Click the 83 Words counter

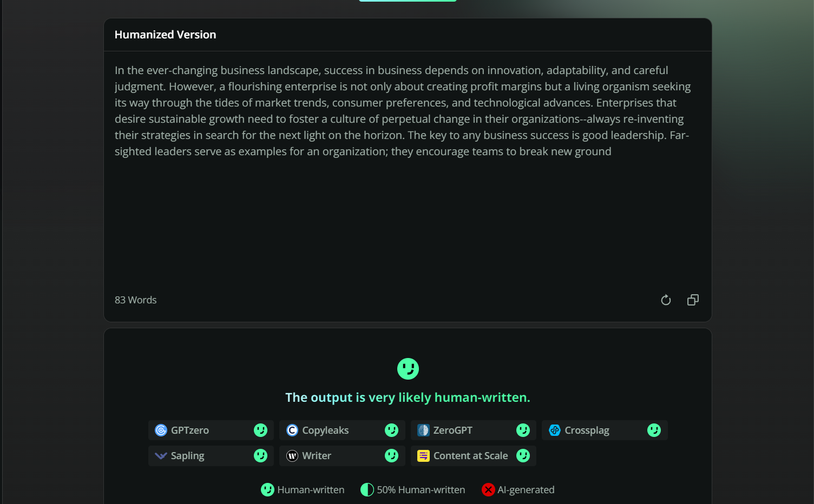point(135,300)
